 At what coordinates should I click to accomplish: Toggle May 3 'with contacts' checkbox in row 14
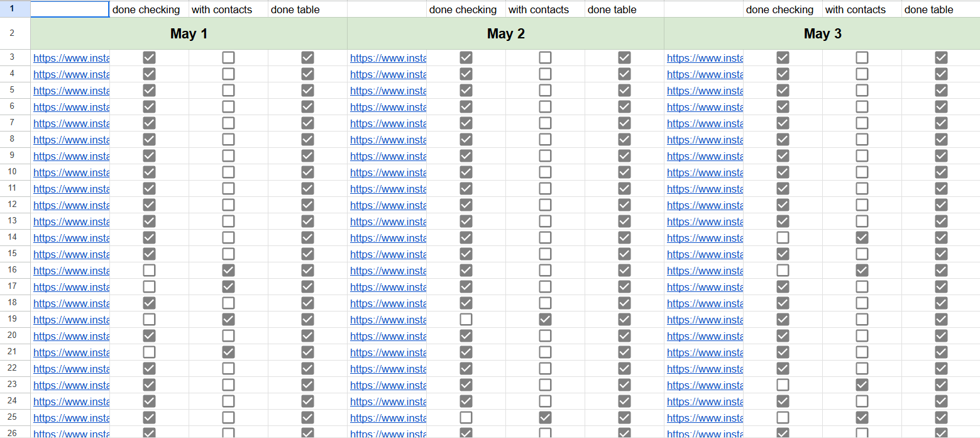coord(862,238)
